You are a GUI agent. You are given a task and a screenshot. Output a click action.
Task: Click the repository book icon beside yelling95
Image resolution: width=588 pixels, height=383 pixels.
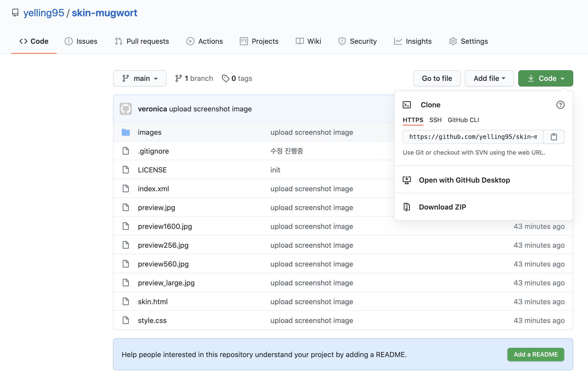coord(15,13)
